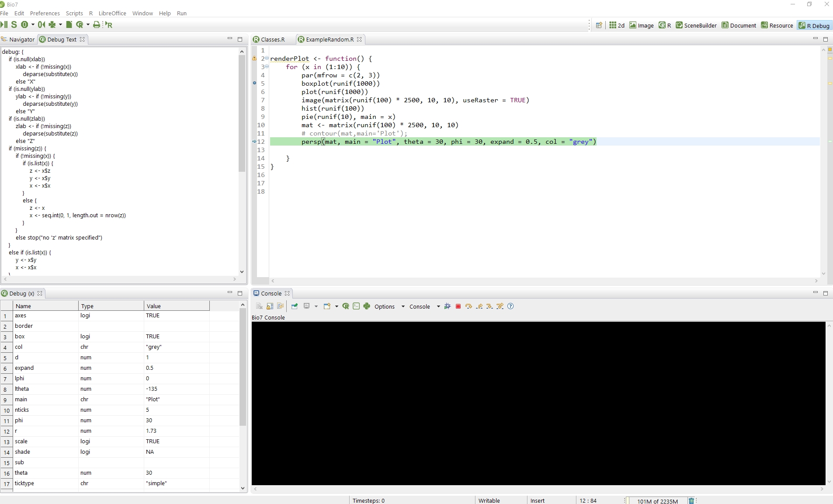The width and height of the screenshot is (833, 504).
Task: Open the new console dropdown arrow
Action: point(337,306)
